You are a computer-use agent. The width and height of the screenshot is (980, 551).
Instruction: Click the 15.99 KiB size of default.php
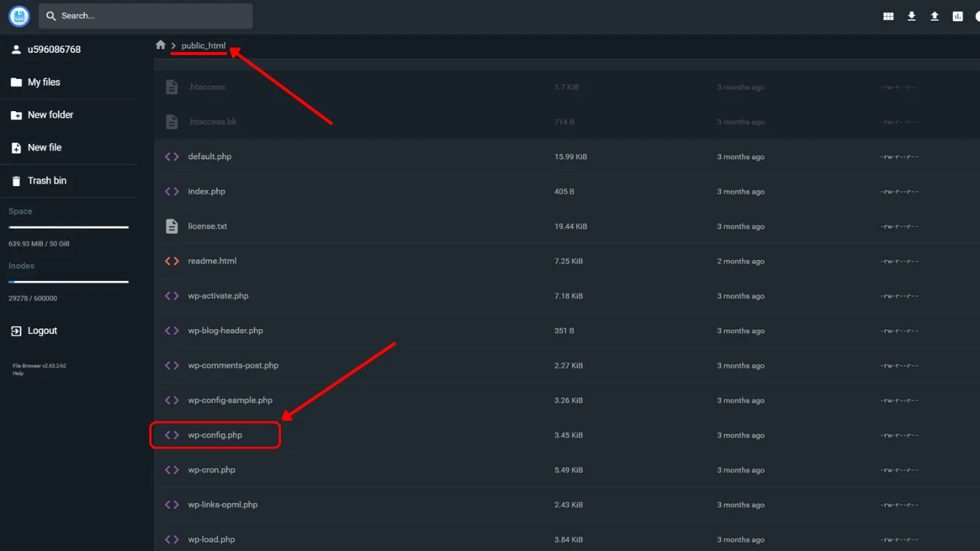coord(571,157)
